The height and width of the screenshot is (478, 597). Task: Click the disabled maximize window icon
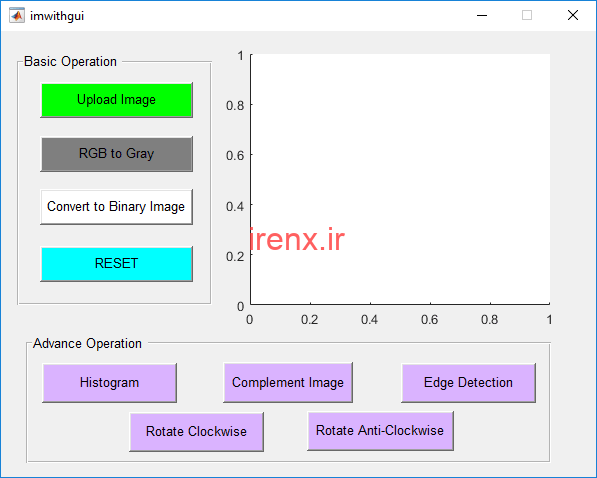[x=527, y=16]
